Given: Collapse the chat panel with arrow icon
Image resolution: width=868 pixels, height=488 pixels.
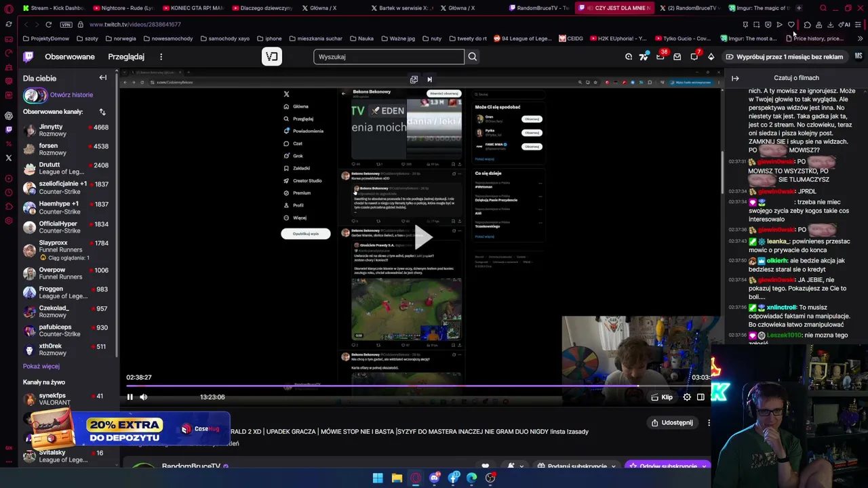Looking at the screenshot, I should pyautogui.click(x=735, y=78).
